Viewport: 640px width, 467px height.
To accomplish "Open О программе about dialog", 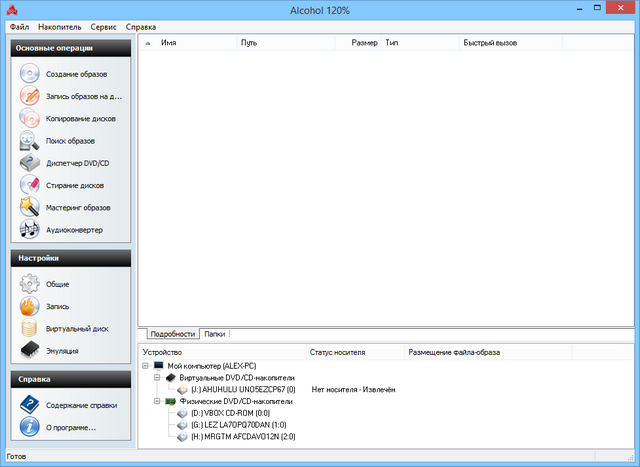I will tap(70, 427).
